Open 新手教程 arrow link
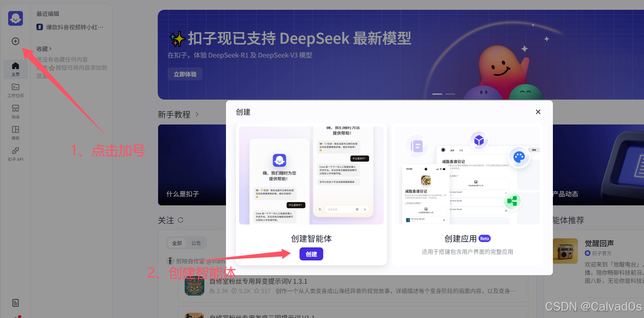Screen dimensions: 644x318 [197, 114]
